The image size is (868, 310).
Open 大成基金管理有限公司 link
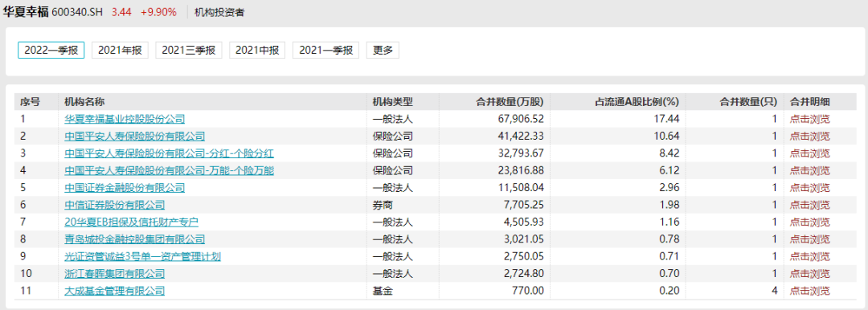[x=115, y=291]
